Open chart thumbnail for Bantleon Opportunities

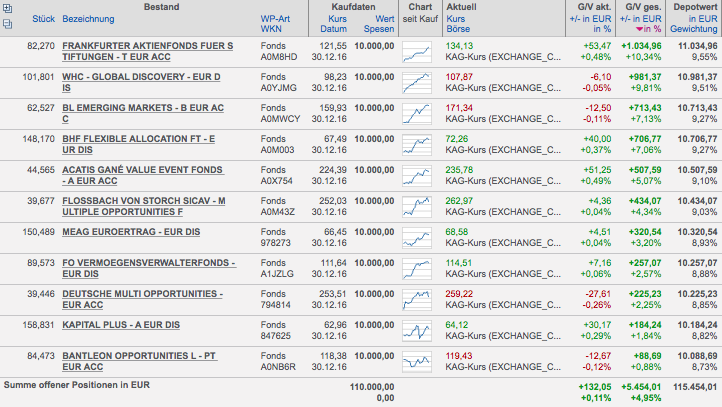click(x=417, y=361)
